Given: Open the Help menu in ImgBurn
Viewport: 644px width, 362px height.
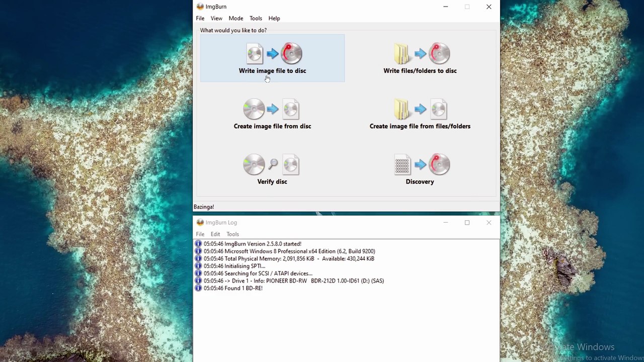Looking at the screenshot, I should coord(274,18).
